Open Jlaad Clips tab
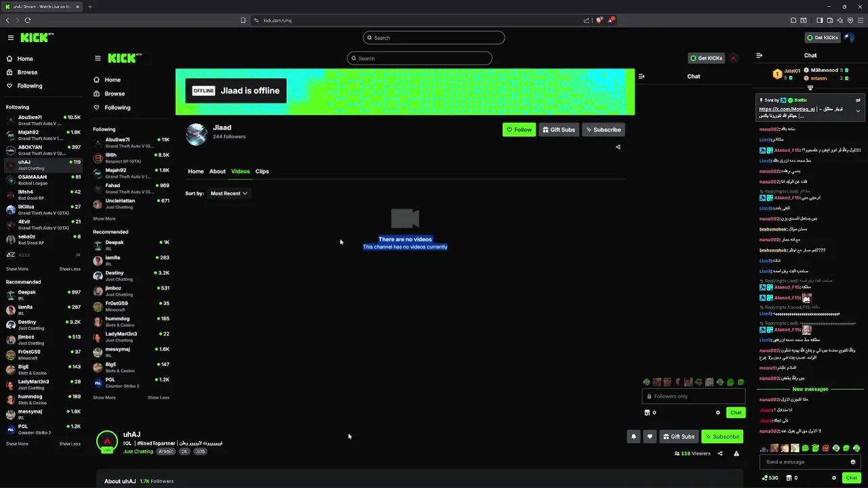This screenshot has width=868, height=488. coord(262,171)
